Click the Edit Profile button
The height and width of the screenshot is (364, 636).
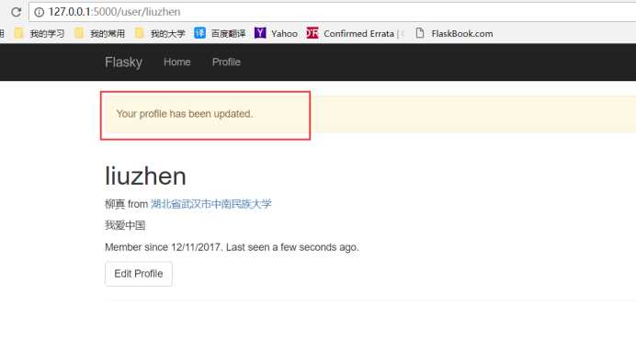click(x=139, y=274)
